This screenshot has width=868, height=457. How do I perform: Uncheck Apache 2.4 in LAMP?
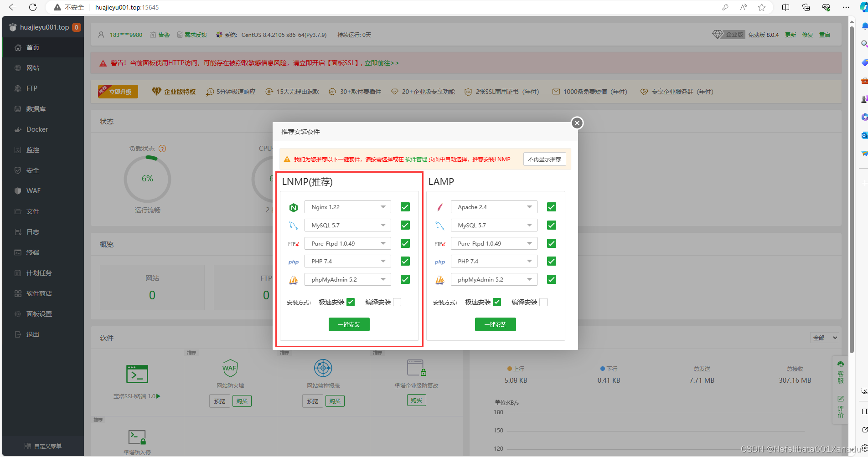(551, 207)
